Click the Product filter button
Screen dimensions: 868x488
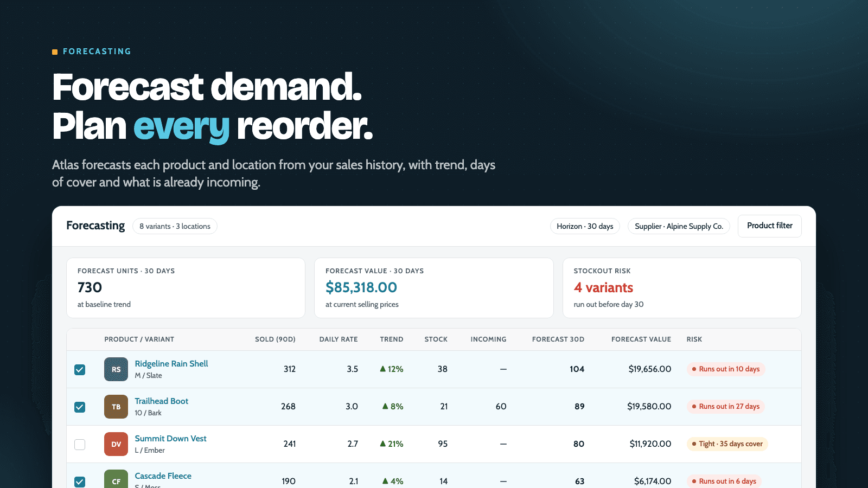coord(769,226)
